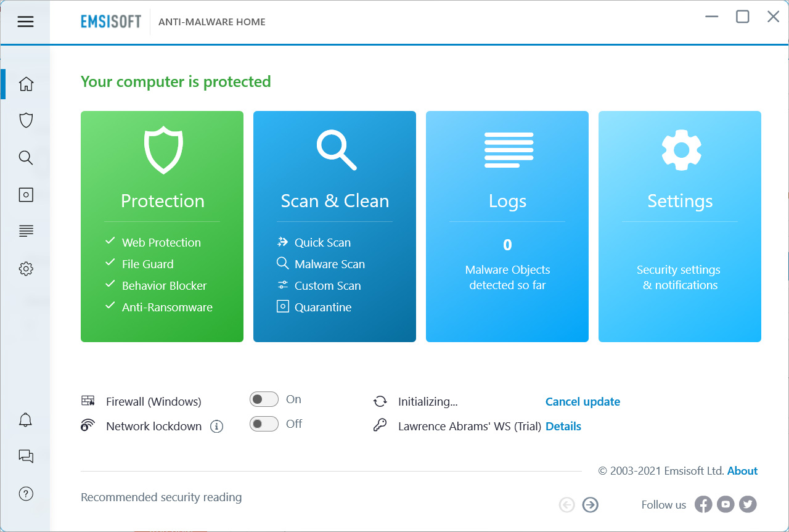
Task: Open Emsisoft Facebook page
Action: (703, 504)
